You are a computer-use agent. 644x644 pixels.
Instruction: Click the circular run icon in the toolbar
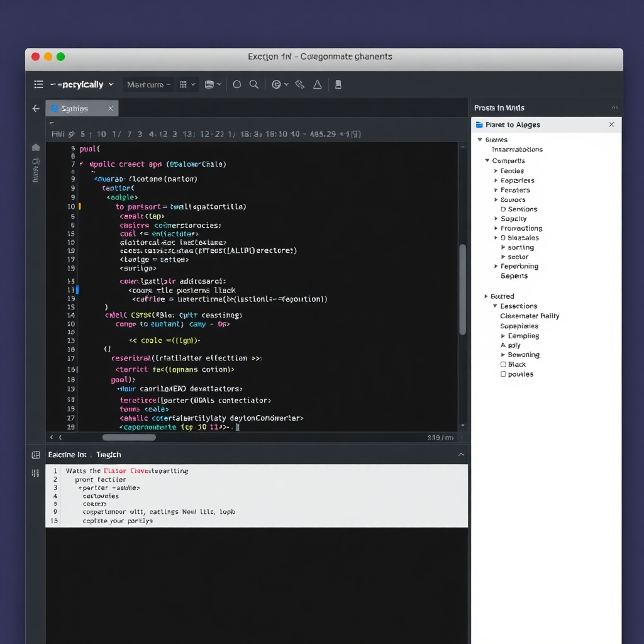[236, 84]
